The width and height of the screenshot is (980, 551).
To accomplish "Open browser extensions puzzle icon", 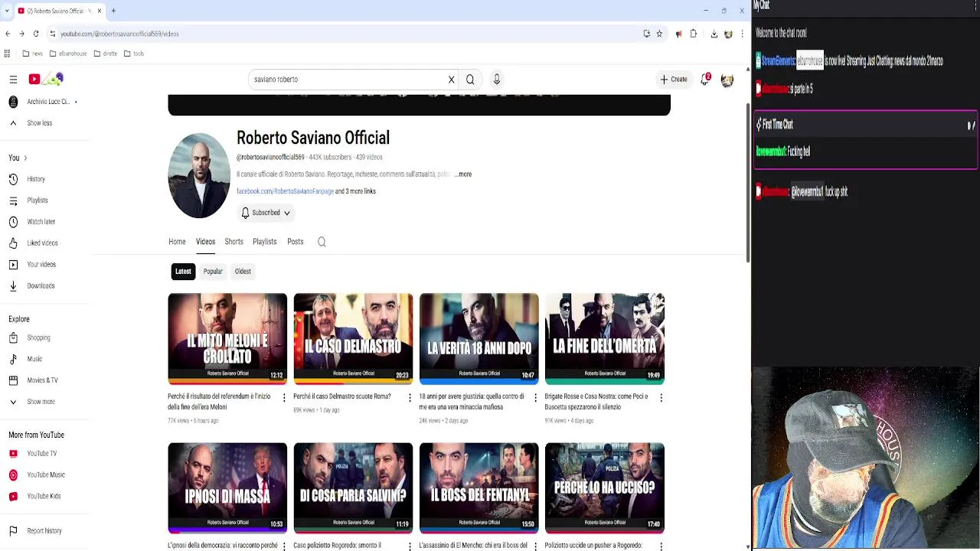I will click(694, 34).
